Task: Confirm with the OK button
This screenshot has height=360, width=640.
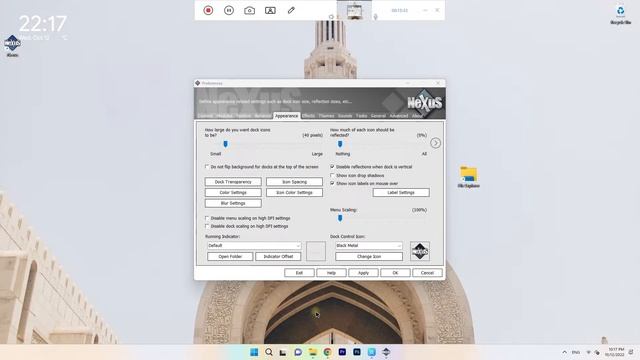Action: [x=395, y=273]
